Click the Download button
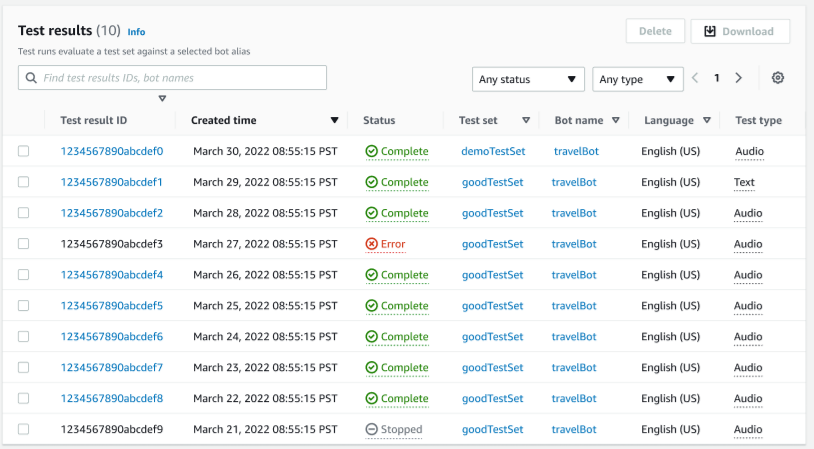 740,31
